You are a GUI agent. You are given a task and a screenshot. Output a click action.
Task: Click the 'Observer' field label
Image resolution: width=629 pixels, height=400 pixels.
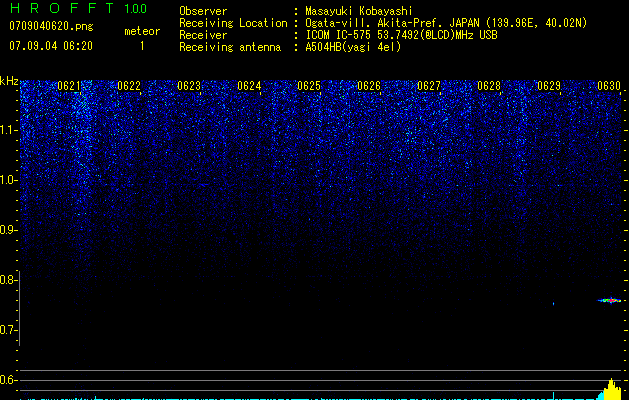[x=203, y=11]
